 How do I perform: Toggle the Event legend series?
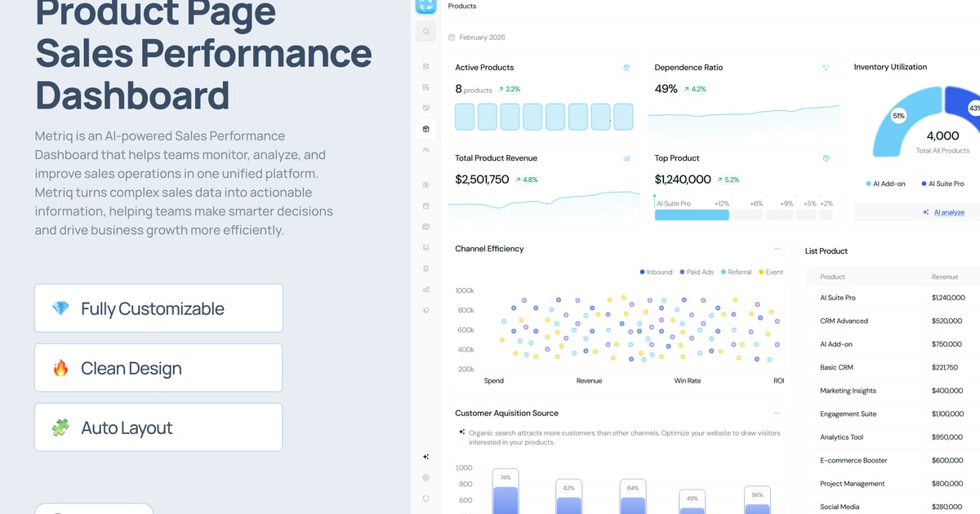click(771, 272)
